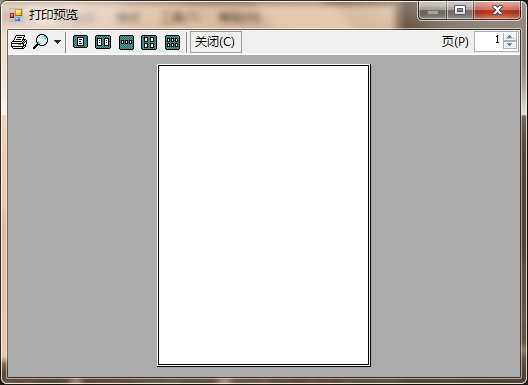The image size is (528, 385).
Task: Select the four-page layout icon
Action: tap(149, 42)
